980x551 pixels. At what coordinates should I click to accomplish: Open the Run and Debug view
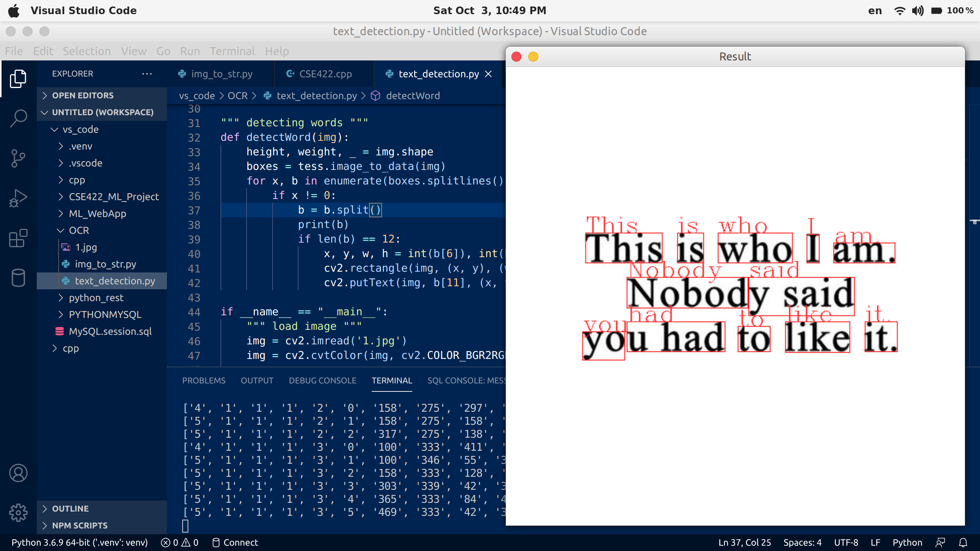[18, 198]
